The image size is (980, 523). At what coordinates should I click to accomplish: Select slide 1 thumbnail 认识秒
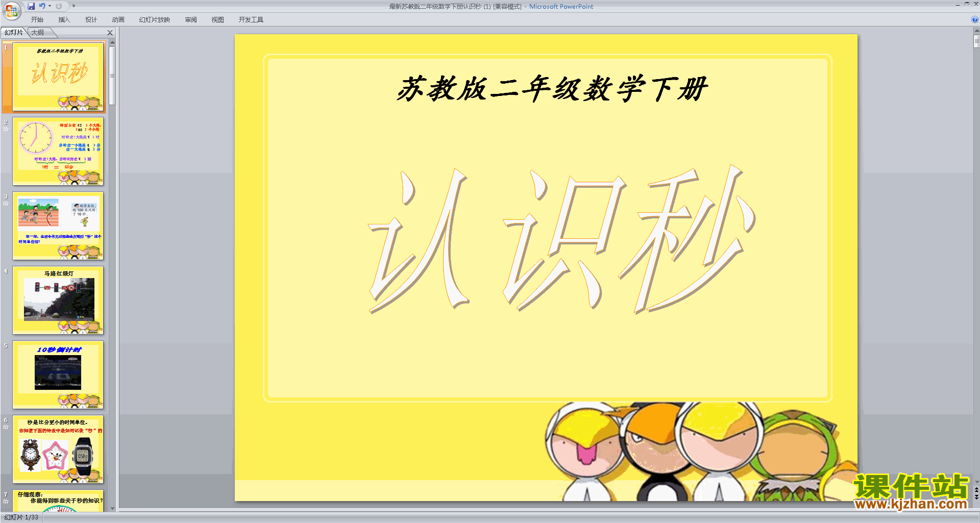58,77
